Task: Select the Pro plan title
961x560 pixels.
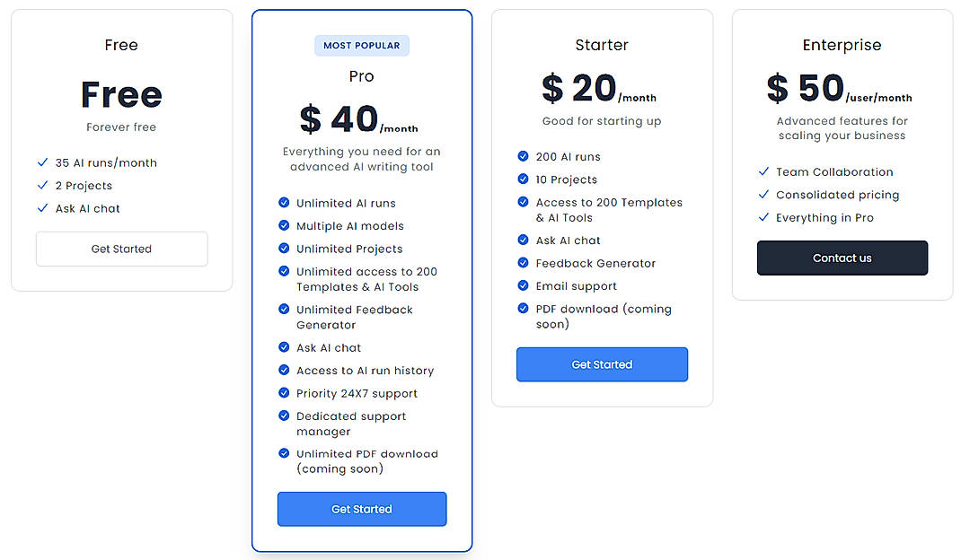Action: (361, 76)
